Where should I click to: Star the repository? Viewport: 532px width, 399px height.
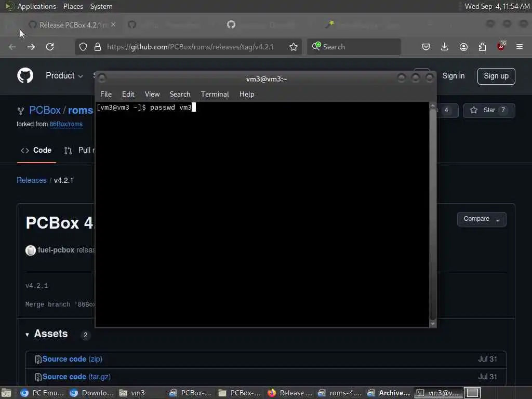489,110
